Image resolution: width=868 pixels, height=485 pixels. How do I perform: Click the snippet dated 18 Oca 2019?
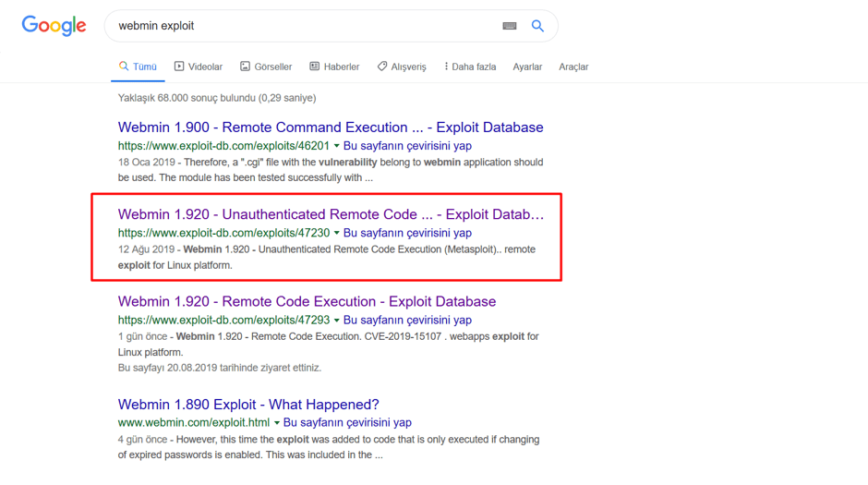331,170
